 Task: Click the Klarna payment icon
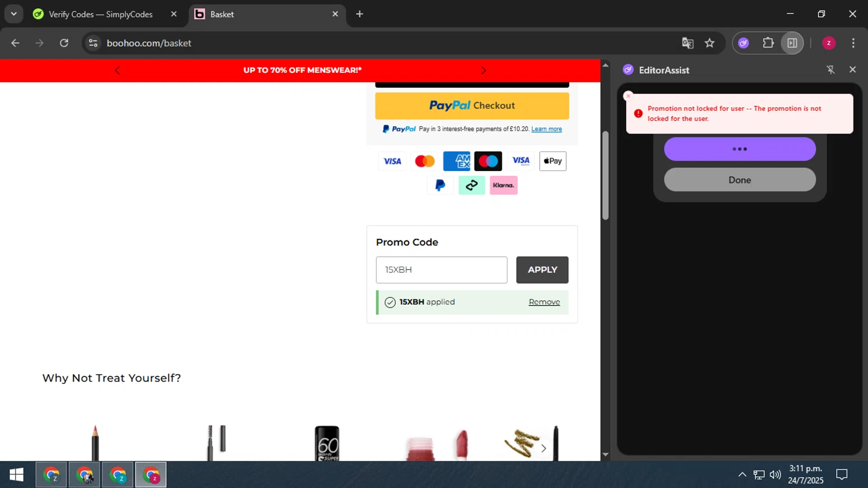(x=503, y=185)
